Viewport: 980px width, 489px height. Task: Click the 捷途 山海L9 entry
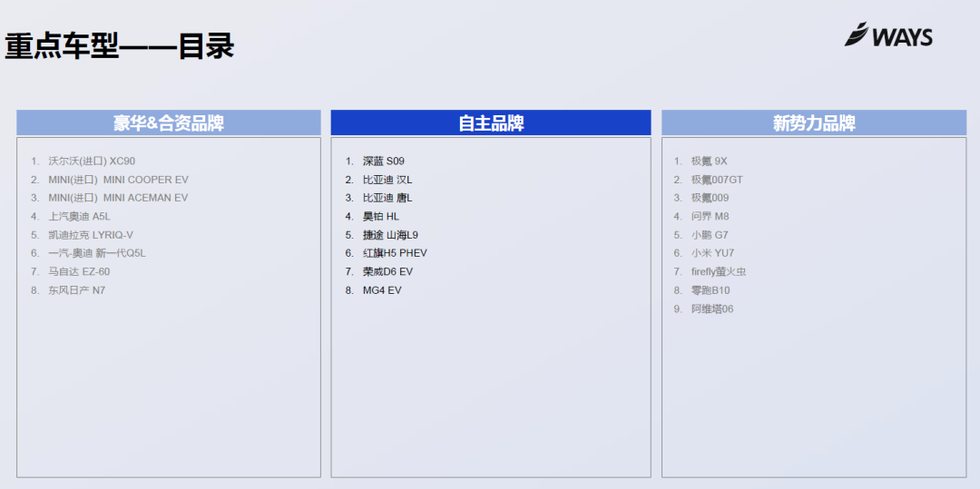coord(390,236)
